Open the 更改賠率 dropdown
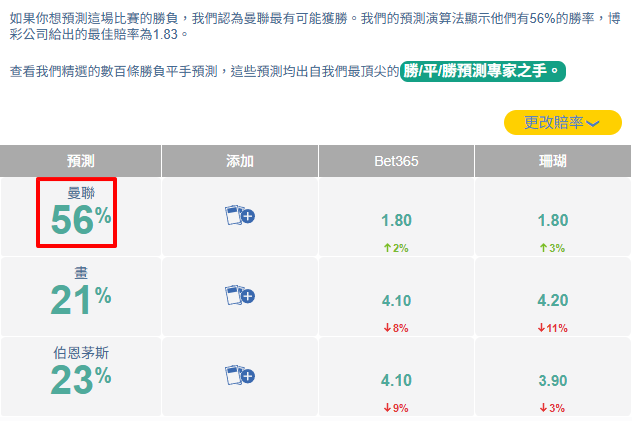Image resolution: width=632 pixels, height=421 pixels. click(x=563, y=122)
